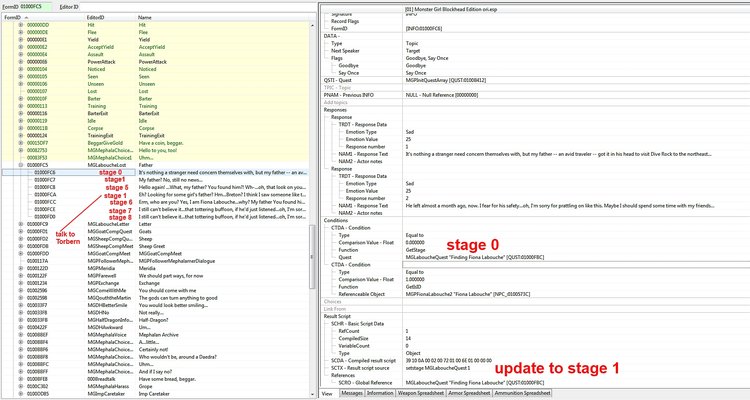Select the 0100BBEF MGMephalaVoice row
This screenshot has height=400, width=750.
155,335
